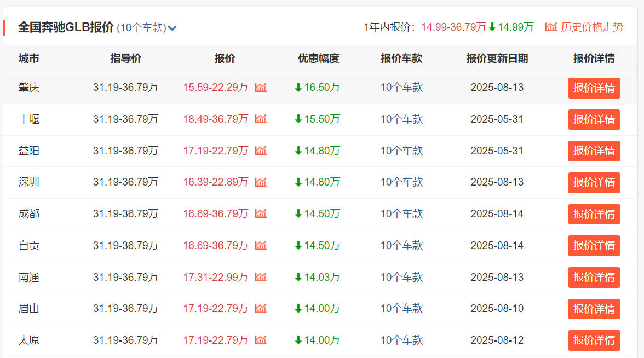The height and width of the screenshot is (358, 644).
Task: Open 10个车款 link in 南通 row
Action: 401,277
